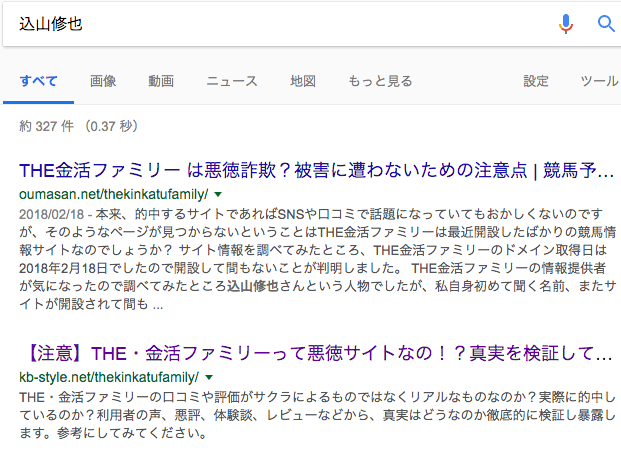The width and height of the screenshot is (621, 450).
Task: Click the blue magnifier search icon
Action: tap(606, 24)
